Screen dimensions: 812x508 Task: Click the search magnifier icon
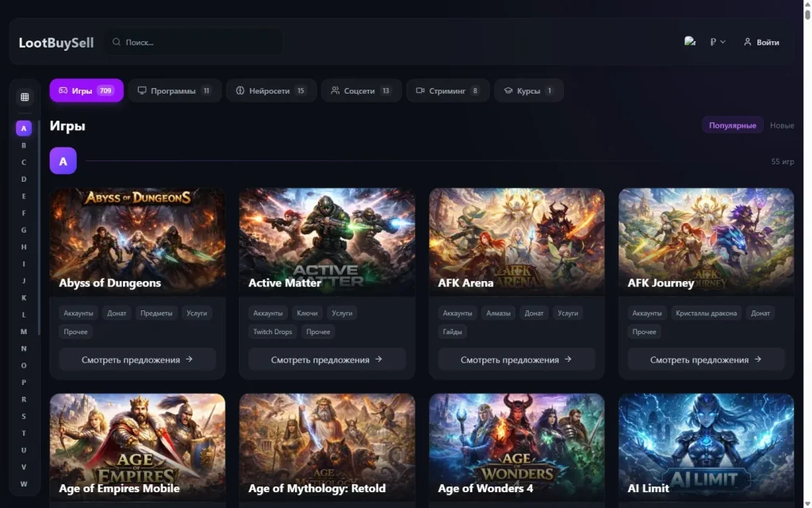tap(117, 42)
